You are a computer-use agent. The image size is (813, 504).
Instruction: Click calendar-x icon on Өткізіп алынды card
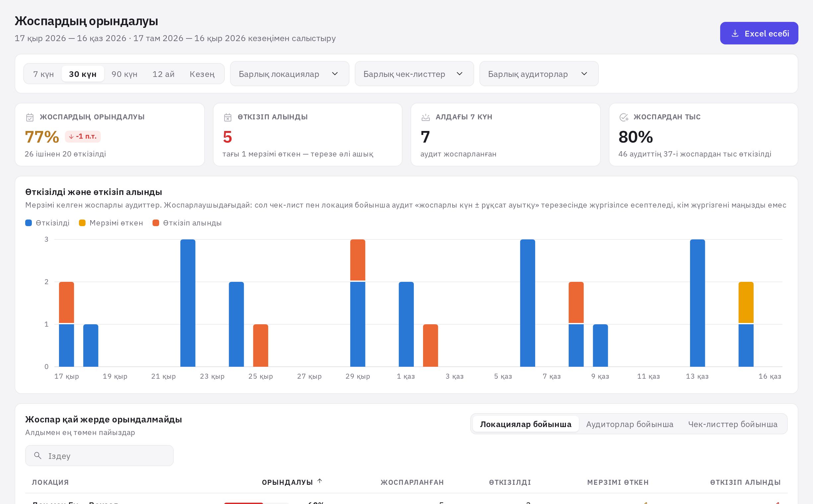click(228, 117)
